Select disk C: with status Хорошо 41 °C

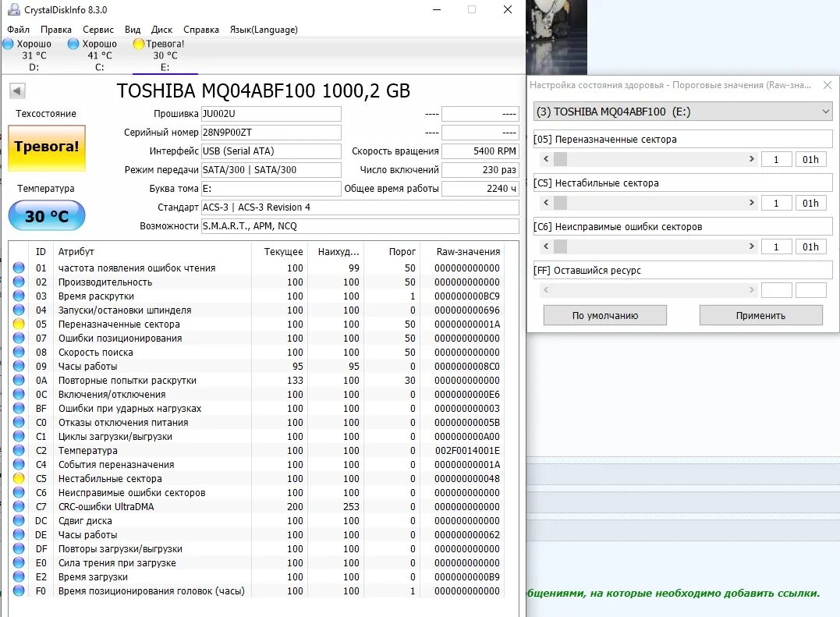pyautogui.click(x=99, y=55)
